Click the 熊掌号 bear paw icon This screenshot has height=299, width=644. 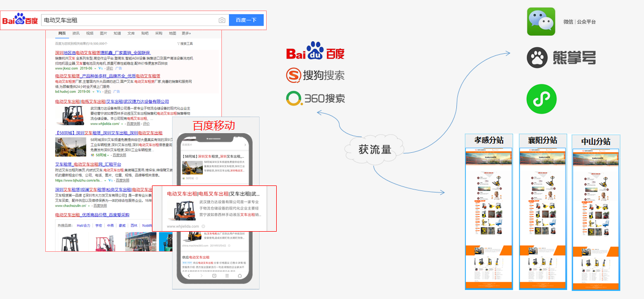[537, 58]
